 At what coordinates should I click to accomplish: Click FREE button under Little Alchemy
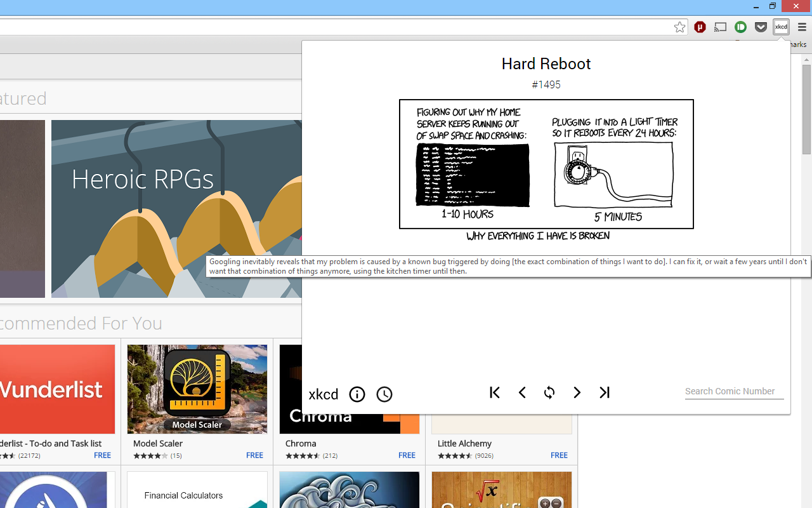pyautogui.click(x=559, y=455)
